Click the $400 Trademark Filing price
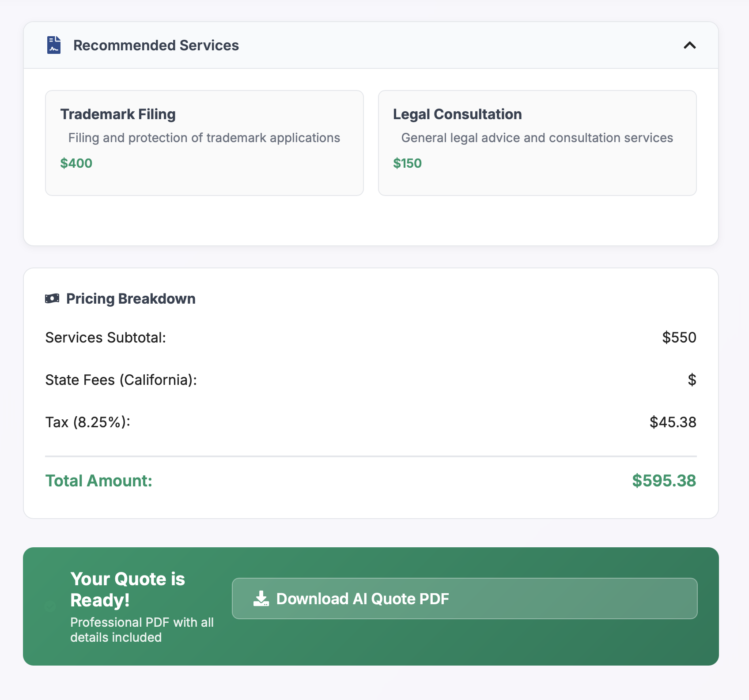Image resolution: width=749 pixels, height=700 pixels. coord(76,163)
